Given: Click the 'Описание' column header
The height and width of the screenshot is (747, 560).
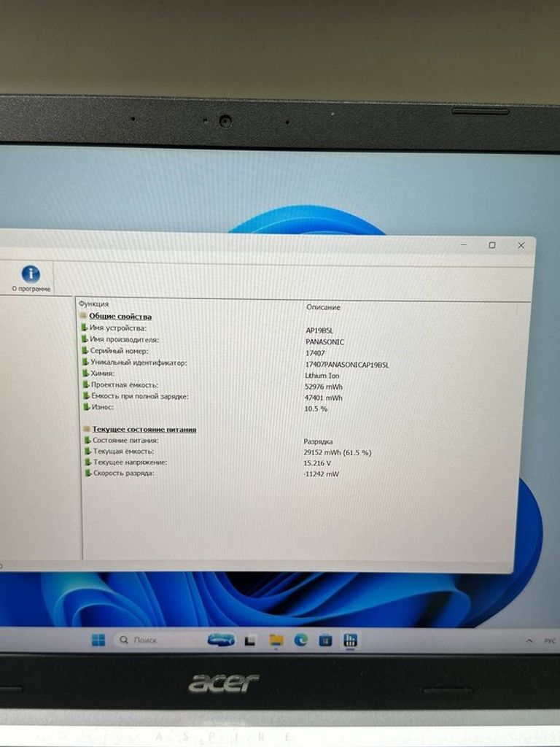Looking at the screenshot, I should point(323,307).
